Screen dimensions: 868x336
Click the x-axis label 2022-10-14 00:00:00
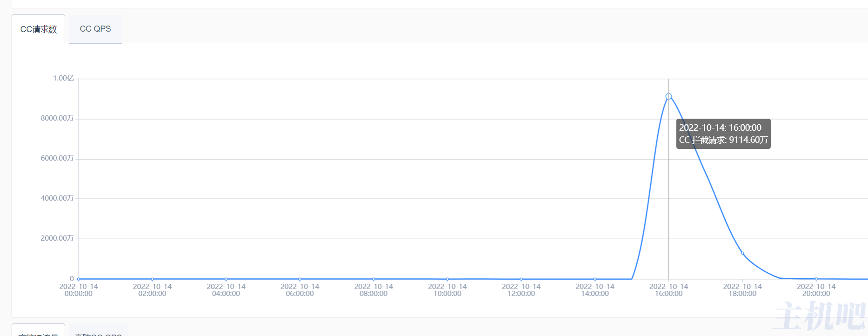tap(79, 290)
